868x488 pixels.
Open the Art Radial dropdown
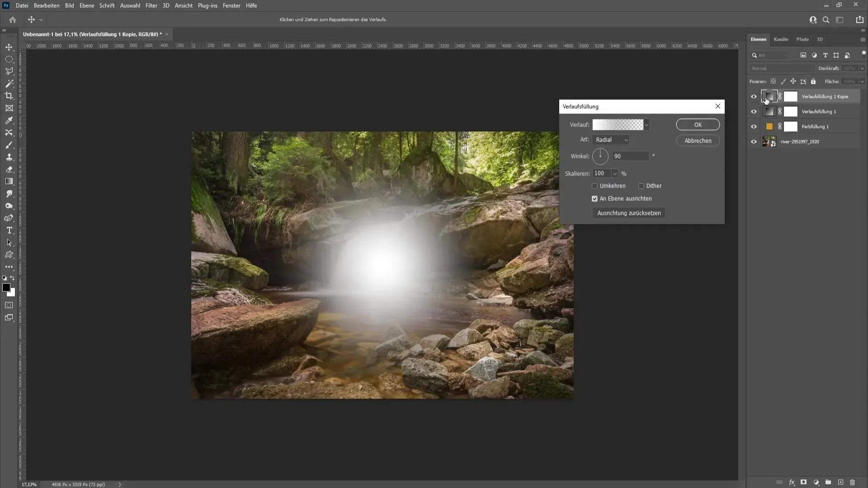coord(611,140)
